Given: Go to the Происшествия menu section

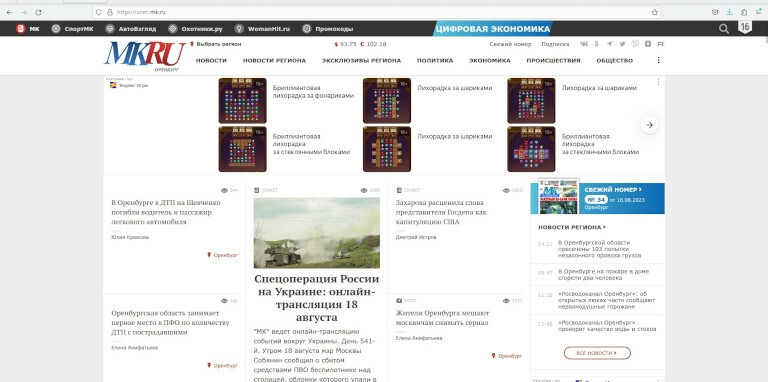Looking at the screenshot, I should (x=553, y=61).
